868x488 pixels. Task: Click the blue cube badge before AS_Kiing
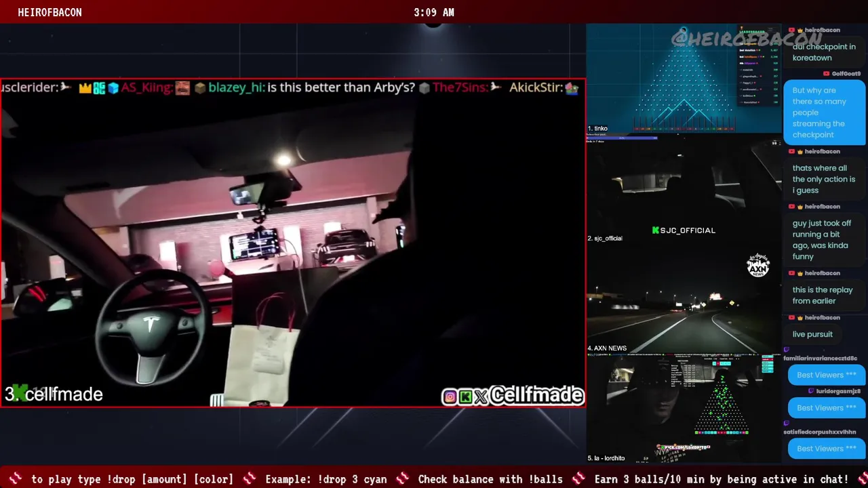(x=113, y=87)
